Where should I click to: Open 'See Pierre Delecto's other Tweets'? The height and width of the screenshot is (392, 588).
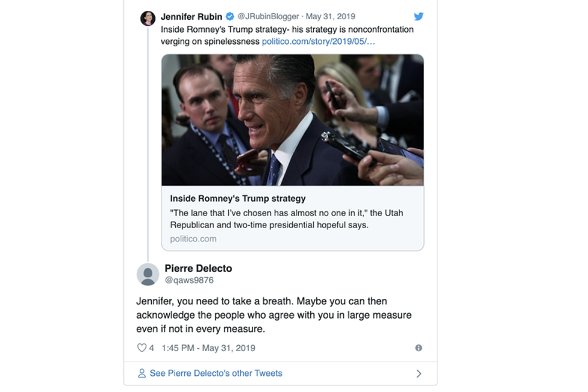click(x=215, y=373)
